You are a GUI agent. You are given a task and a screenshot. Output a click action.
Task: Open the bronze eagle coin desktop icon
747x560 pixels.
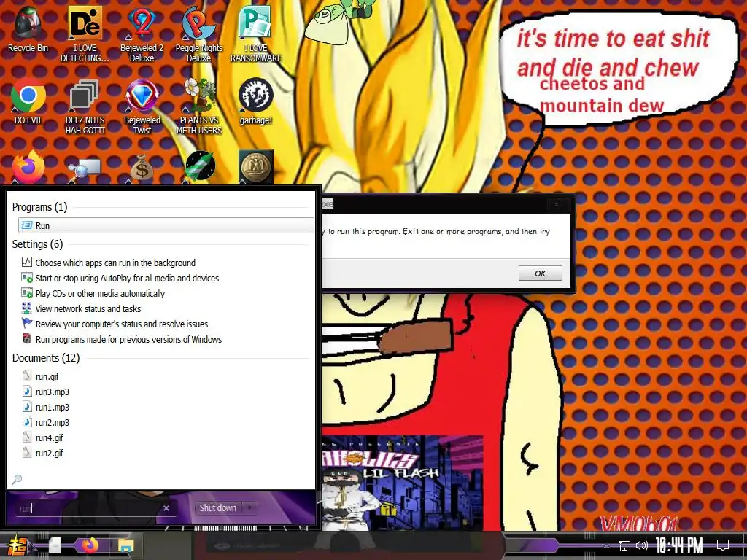coord(256,167)
